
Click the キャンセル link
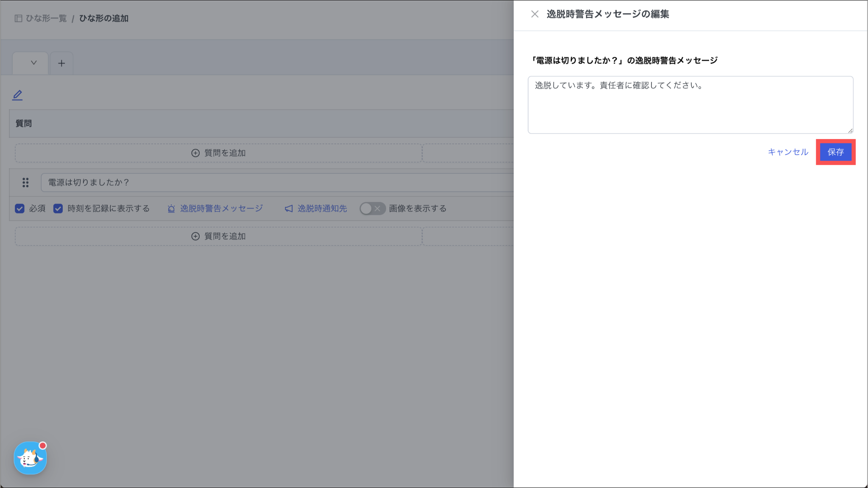(788, 152)
